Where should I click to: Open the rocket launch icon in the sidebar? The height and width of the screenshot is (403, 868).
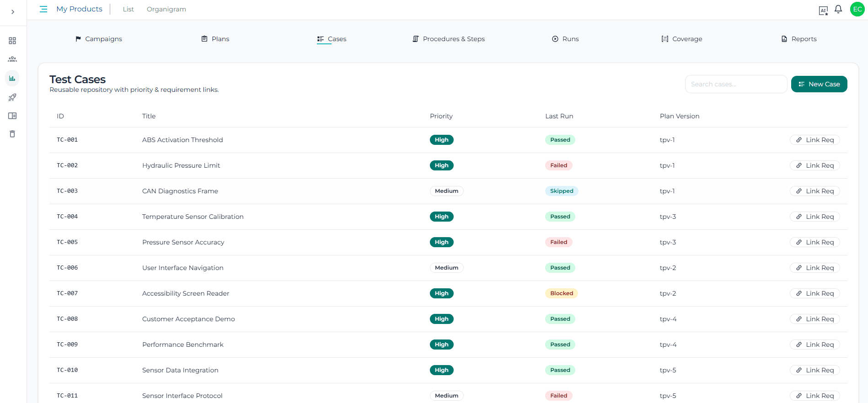12,97
